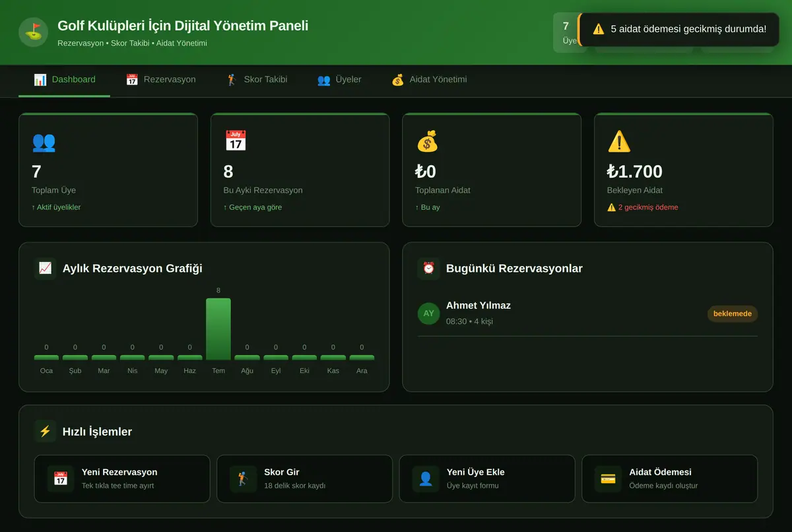Click the calendar icon above Bu Ayki Rezervasyon

pyautogui.click(x=236, y=141)
